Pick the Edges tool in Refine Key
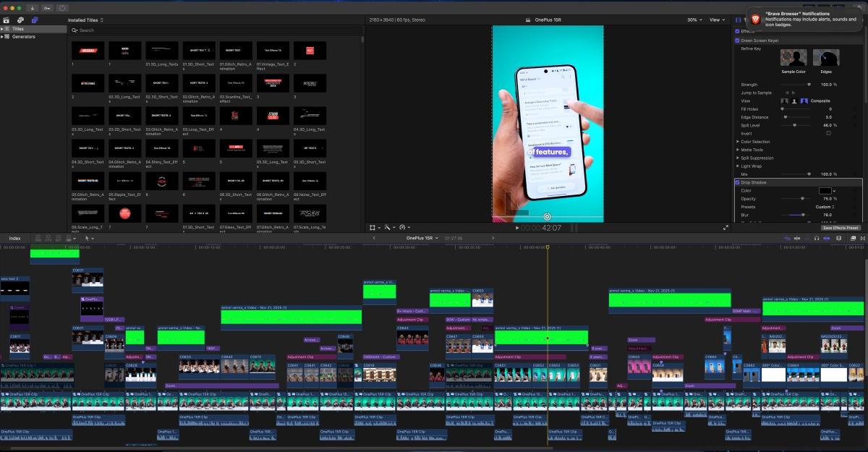Screen dimensions: 868x452 [825, 58]
